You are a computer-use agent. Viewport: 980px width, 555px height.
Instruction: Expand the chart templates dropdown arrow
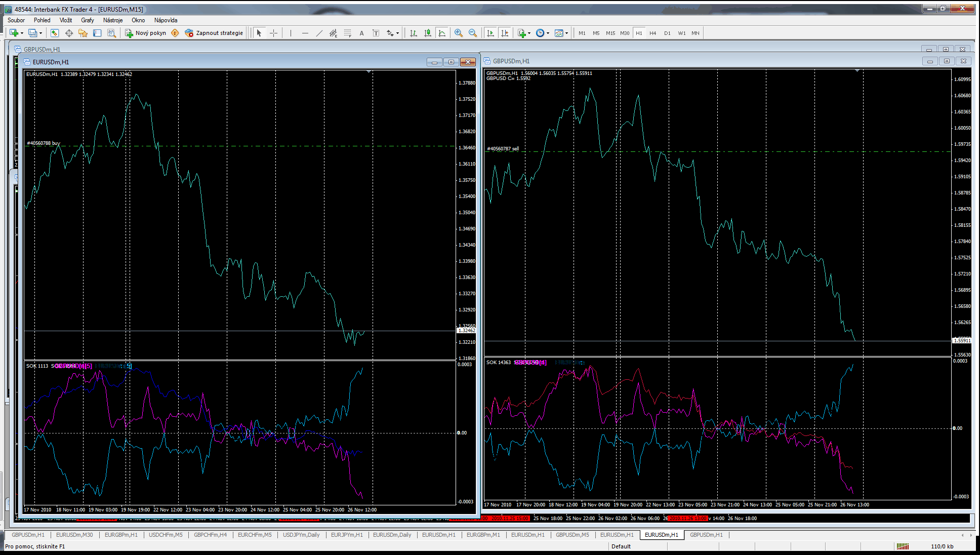566,33
